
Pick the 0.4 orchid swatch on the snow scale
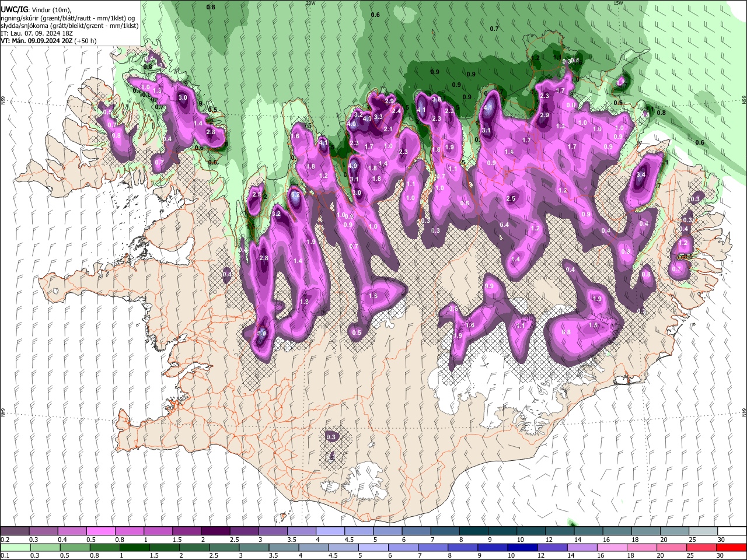point(72,531)
